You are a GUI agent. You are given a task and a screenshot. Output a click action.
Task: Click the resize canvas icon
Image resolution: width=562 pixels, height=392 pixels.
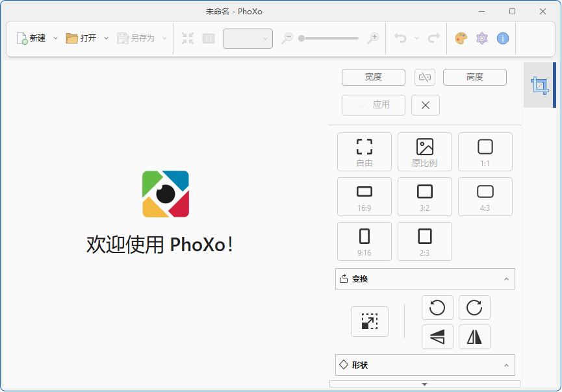370,321
